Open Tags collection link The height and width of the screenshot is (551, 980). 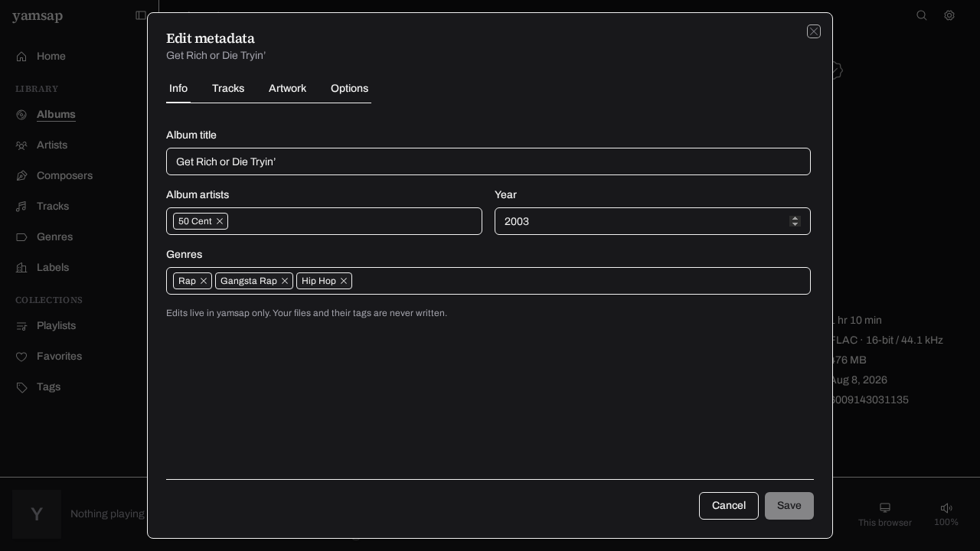48,387
